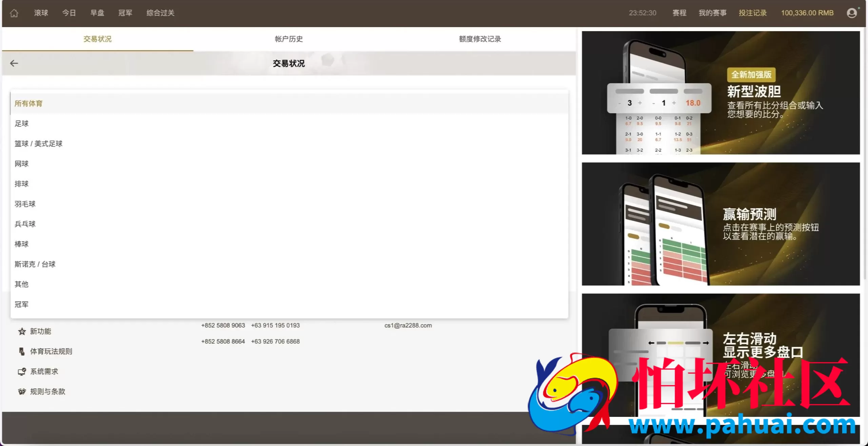Select 篮球 / 美式足球 option
Image resolution: width=868 pixels, height=446 pixels.
(289, 144)
